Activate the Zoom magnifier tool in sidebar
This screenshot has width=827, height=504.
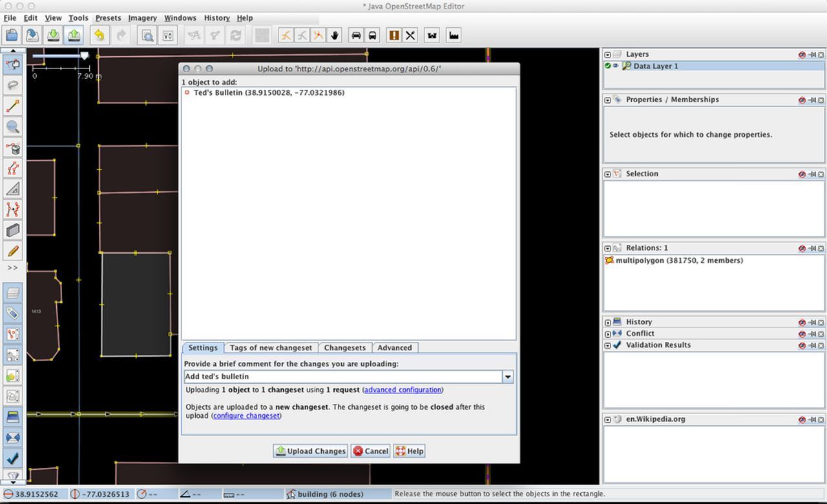click(x=13, y=127)
